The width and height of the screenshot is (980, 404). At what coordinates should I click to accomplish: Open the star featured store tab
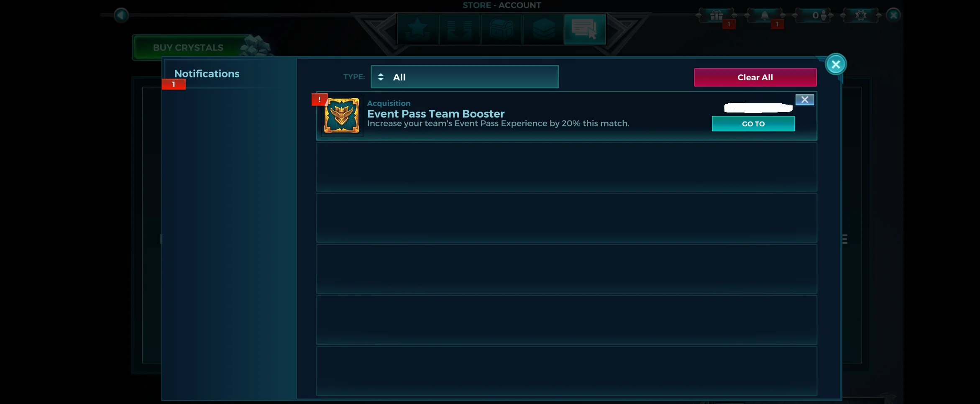click(x=418, y=30)
